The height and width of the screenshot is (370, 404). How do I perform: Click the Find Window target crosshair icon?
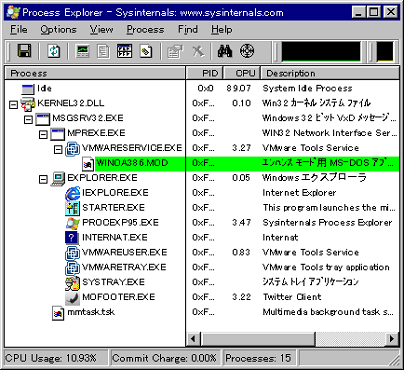247,51
